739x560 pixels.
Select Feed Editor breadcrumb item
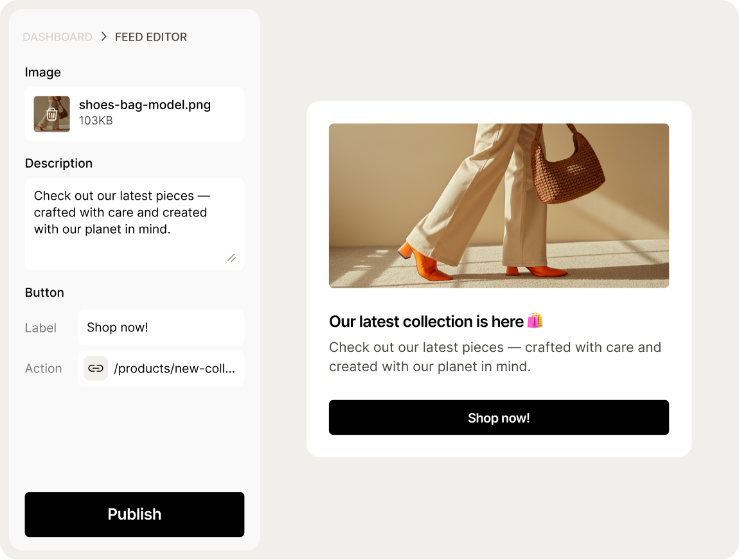click(x=151, y=37)
